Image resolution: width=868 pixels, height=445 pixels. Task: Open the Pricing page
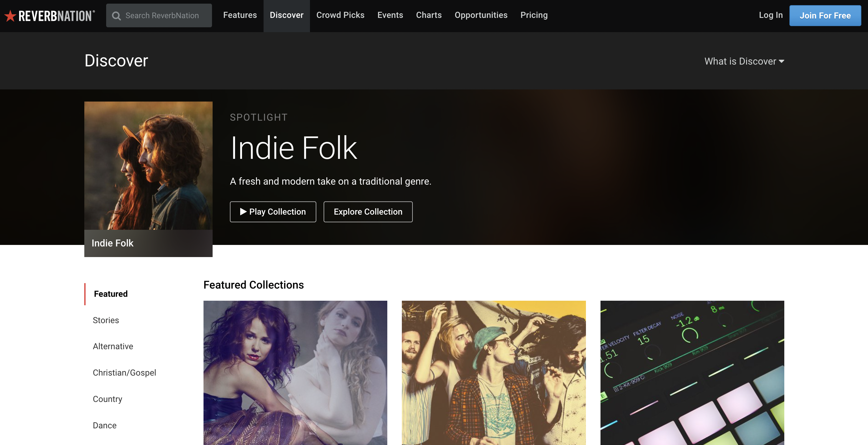(x=534, y=15)
